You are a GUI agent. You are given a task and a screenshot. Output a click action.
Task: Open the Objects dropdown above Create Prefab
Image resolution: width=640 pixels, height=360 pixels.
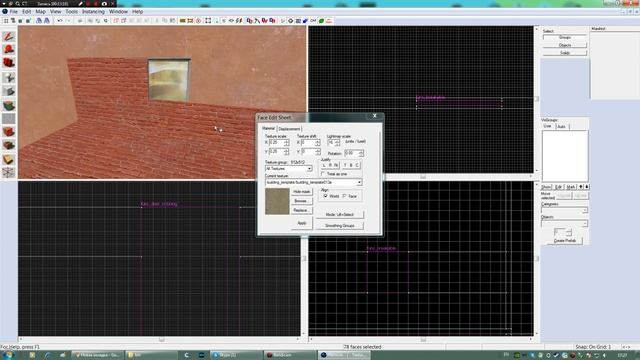tap(564, 224)
